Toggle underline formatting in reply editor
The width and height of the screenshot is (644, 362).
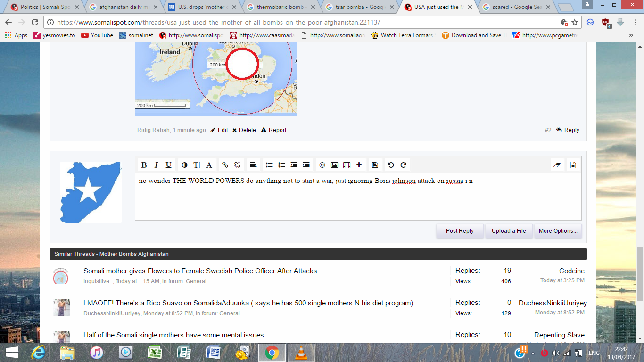168,165
